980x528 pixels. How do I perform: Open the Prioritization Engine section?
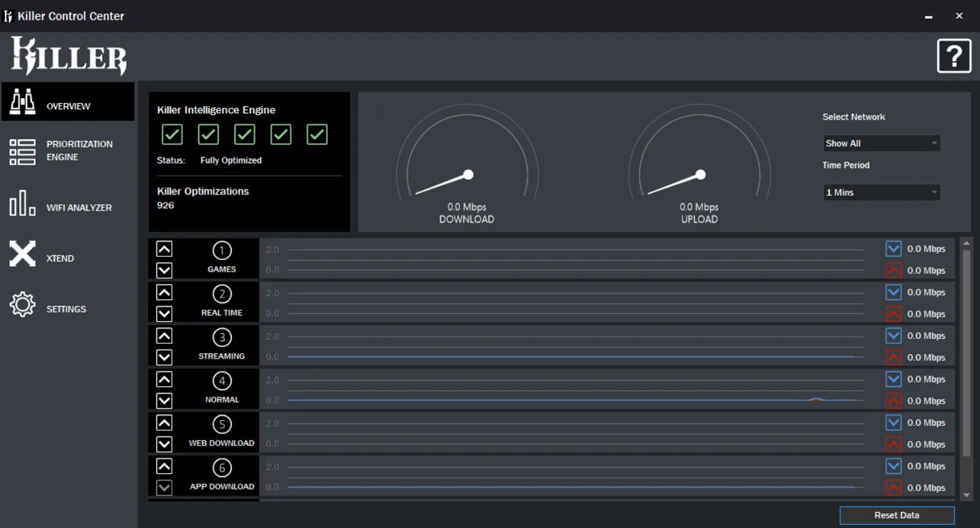[68, 152]
